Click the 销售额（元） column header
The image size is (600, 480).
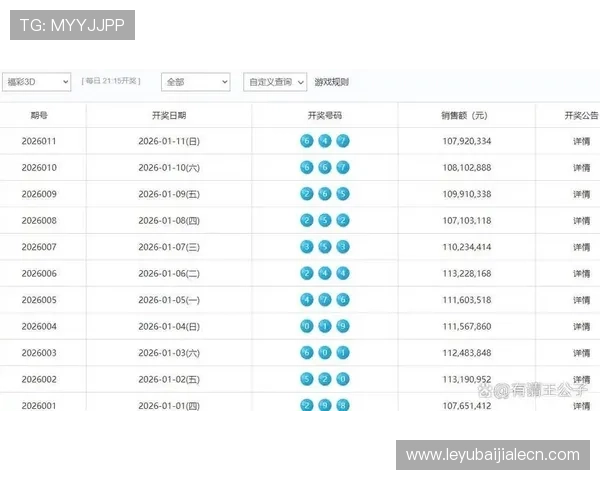pyautogui.click(x=465, y=115)
